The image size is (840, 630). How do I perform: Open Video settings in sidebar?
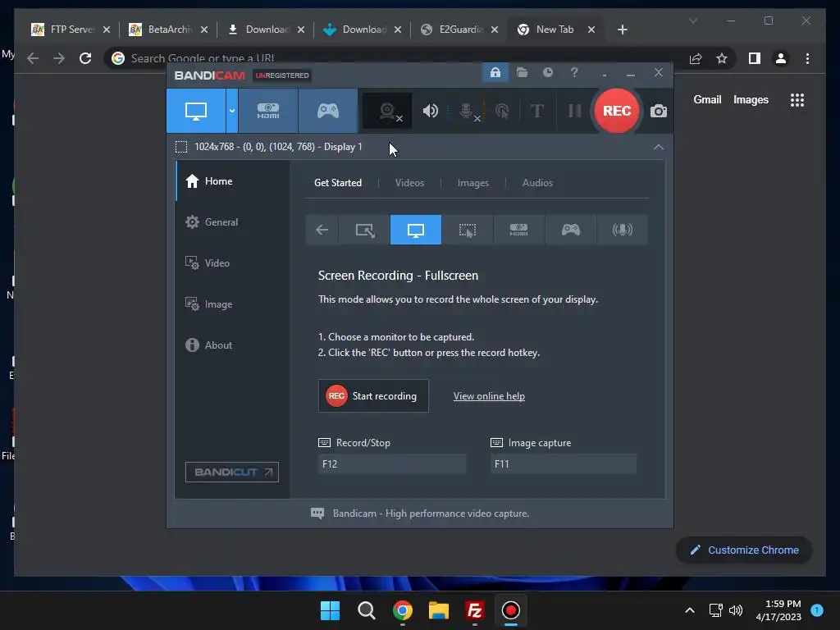tap(232, 263)
